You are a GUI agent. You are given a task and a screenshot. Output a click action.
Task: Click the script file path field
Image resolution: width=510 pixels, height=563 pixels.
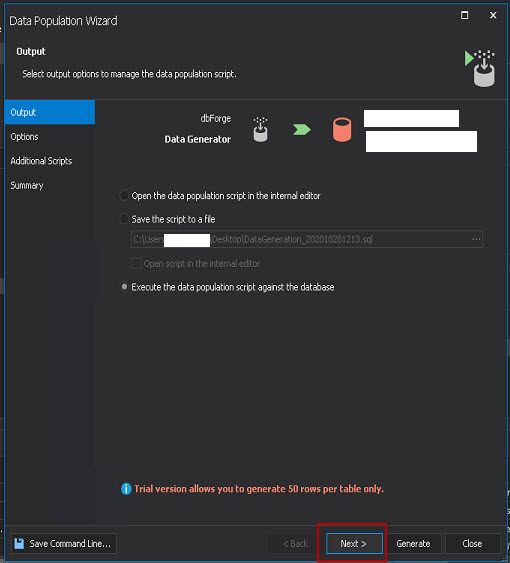click(307, 239)
